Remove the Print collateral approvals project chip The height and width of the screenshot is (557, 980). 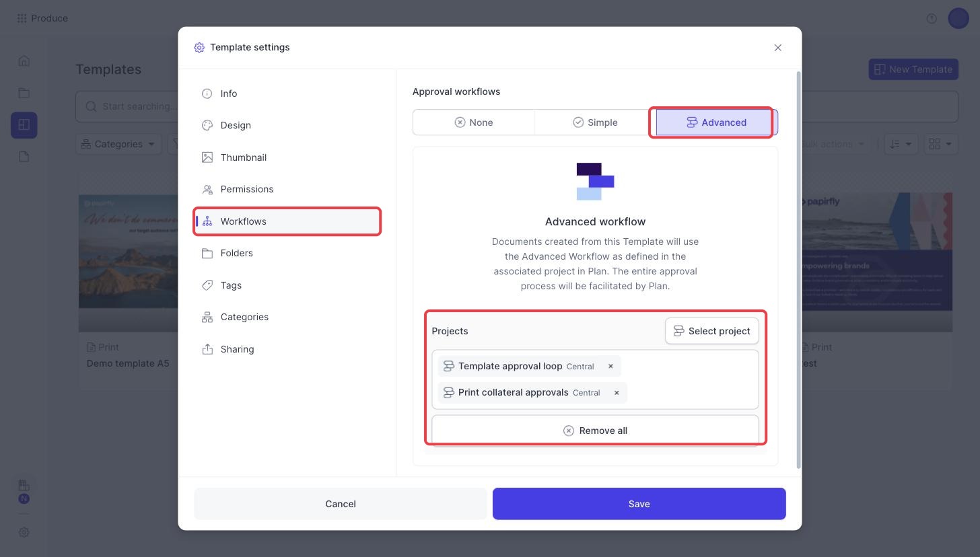(x=617, y=393)
